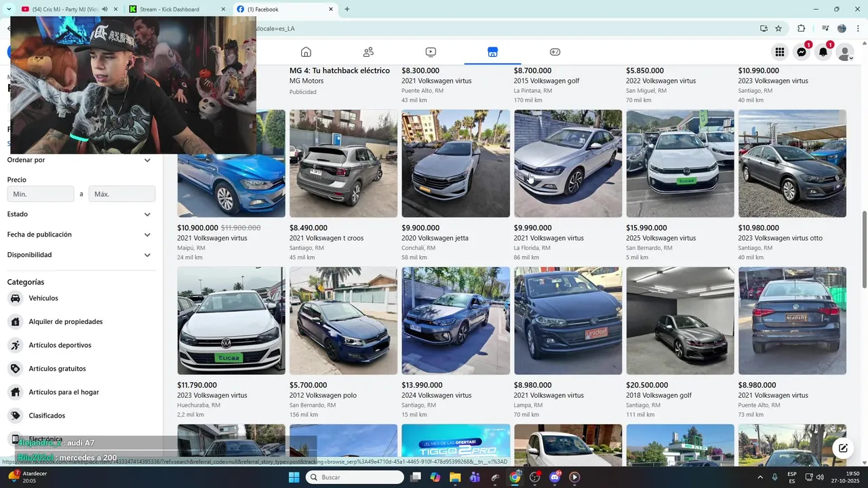Open Alquiler de propiedades category
This screenshot has height=488, width=868.
point(66,322)
